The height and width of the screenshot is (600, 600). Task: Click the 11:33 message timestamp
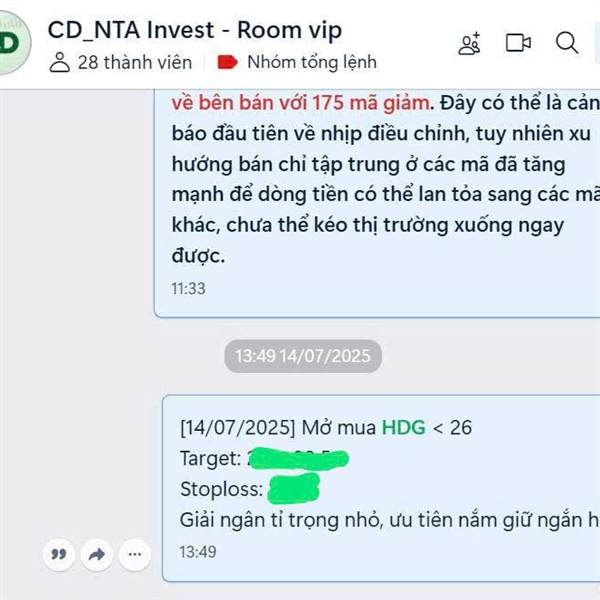(x=188, y=289)
